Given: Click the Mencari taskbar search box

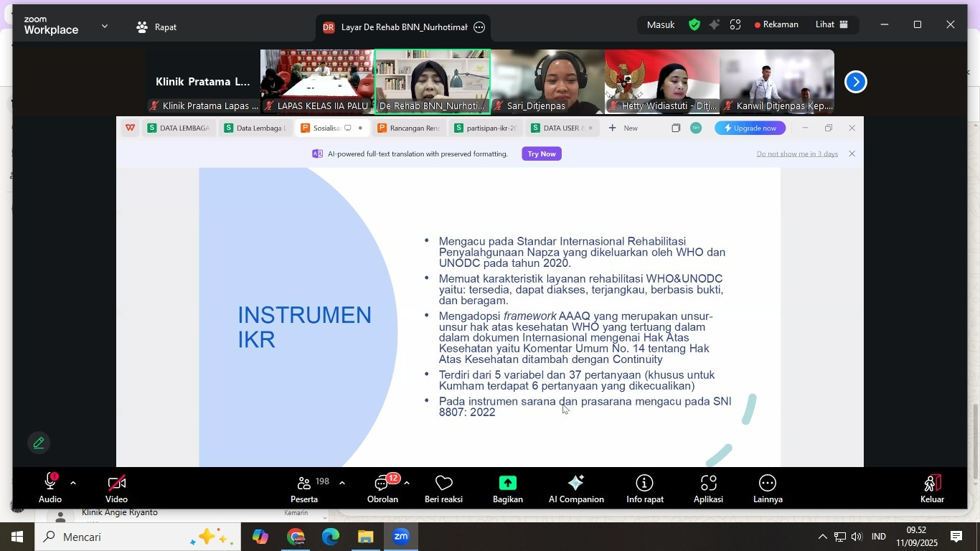Looking at the screenshot, I should 137,537.
